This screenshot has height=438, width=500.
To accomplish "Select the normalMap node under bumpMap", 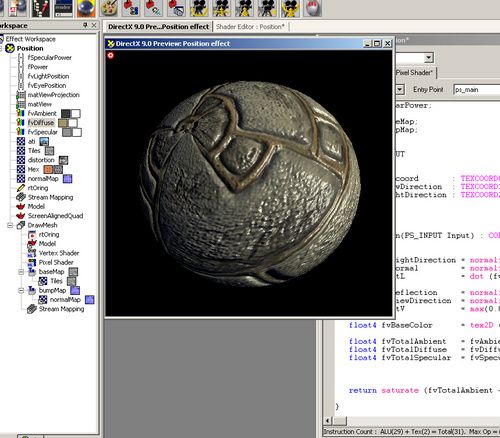I will tap(65, 300).
